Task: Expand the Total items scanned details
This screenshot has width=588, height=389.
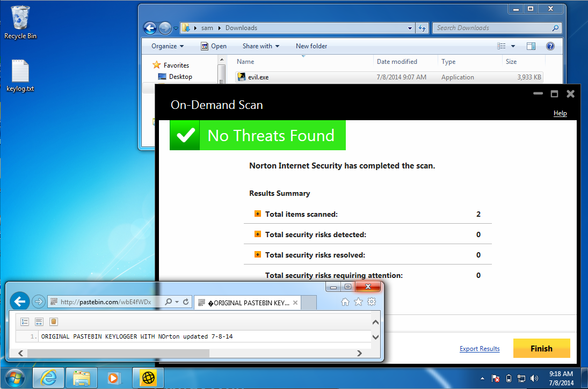Action: click(258, 214)
